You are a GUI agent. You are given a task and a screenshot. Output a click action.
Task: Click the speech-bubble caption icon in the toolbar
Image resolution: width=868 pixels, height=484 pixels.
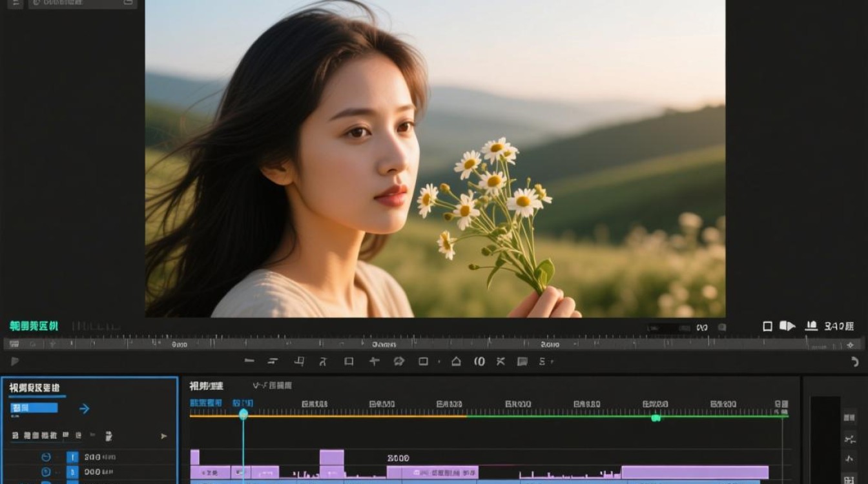(x=522, y=361)
